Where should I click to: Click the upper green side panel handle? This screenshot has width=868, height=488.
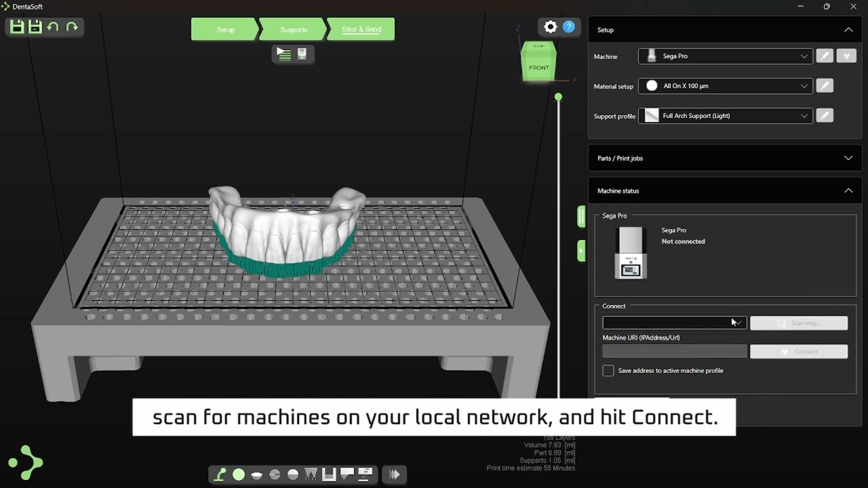coord(581,216)
